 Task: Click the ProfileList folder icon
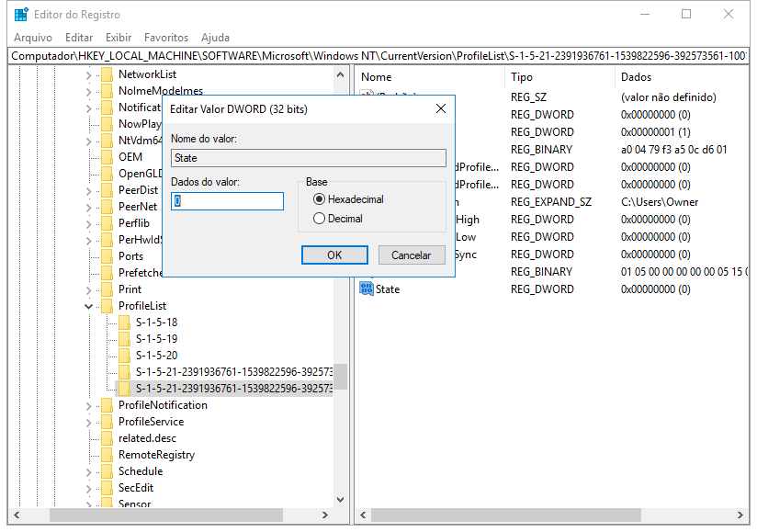click(x=107, y=306)
